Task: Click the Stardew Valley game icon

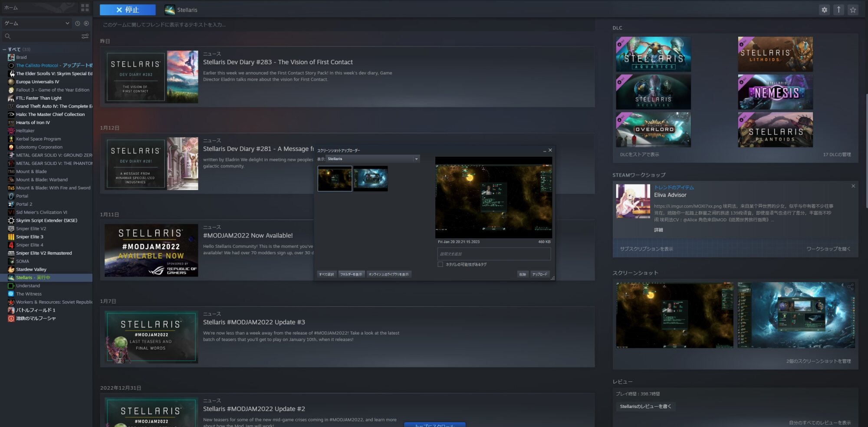Action: (x=11, y=269)
